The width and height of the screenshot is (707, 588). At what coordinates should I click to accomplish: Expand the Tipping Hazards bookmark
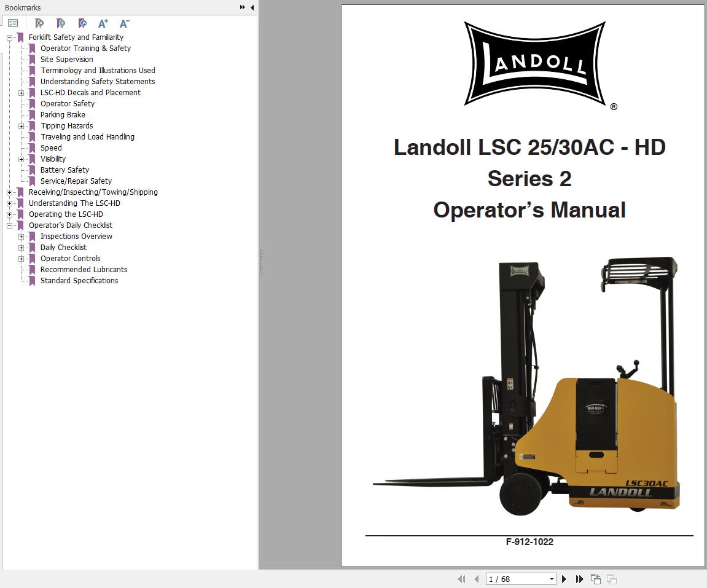[x=22, y=126]
